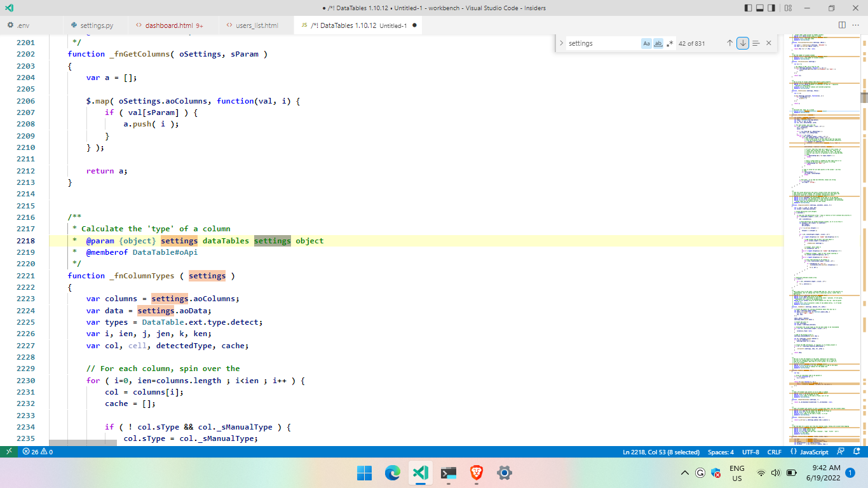
Task: Enable Find in Selection in the Find widget
Action: 756,43
